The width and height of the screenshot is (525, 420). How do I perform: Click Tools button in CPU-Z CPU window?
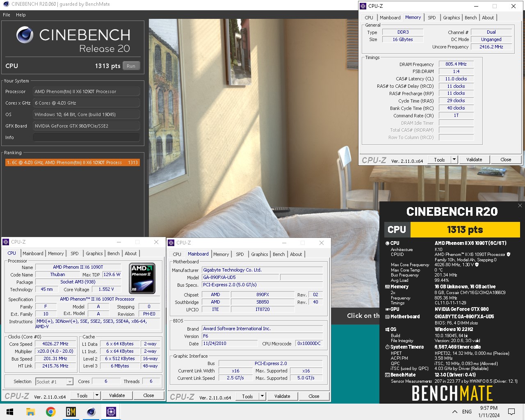click(82, 395)
